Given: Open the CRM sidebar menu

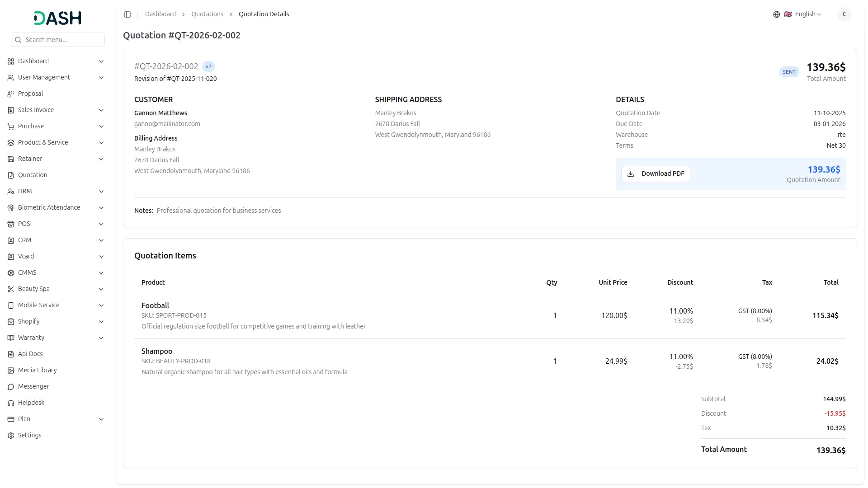Looking at the screenshot, I should [x=25, y=240].
